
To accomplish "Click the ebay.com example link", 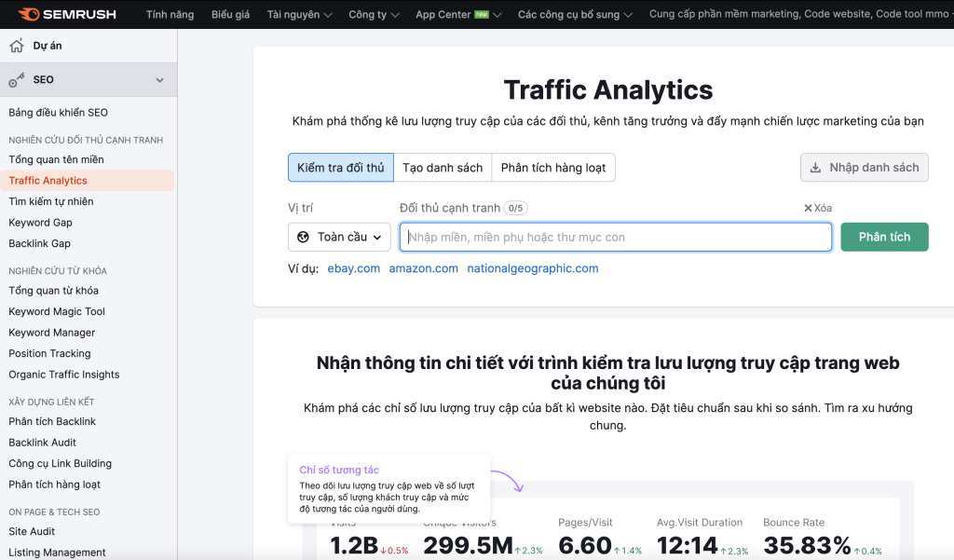I will click(x=354, y=268).
